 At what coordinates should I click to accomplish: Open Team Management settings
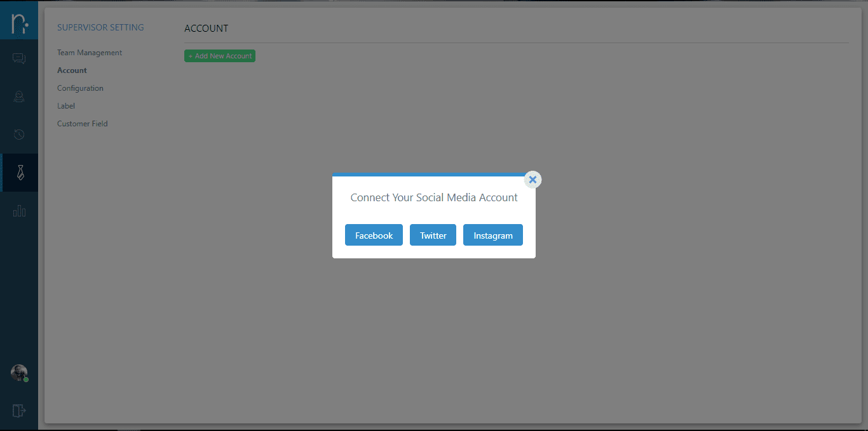[90, 53]
